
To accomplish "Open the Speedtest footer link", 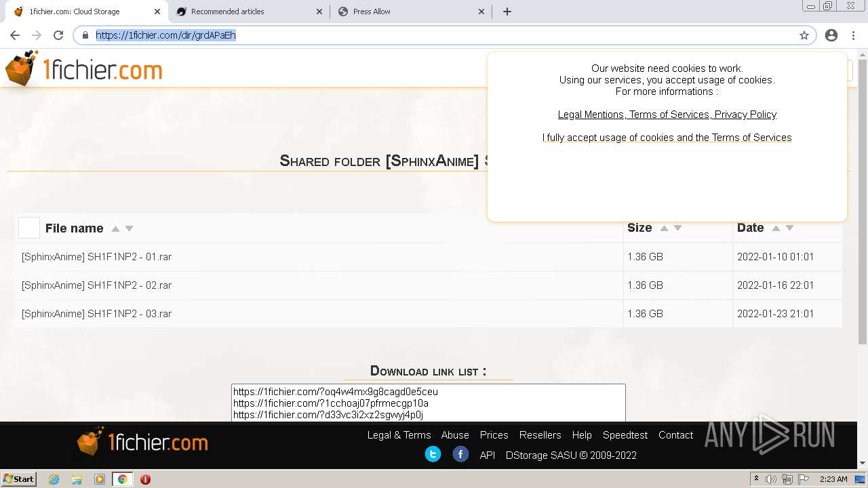I will 625,435.
